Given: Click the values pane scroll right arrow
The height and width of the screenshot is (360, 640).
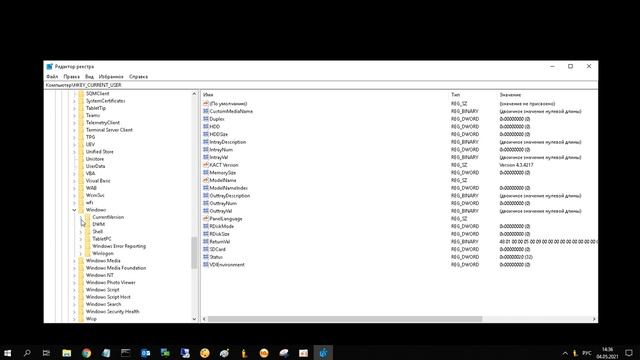Looking at the screenshot, I should tap(594, 319).
